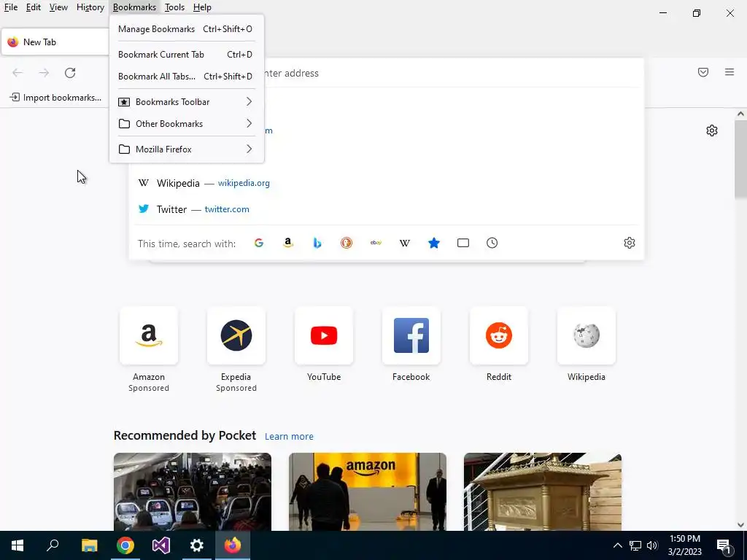Open Windows Start menu
Screen dimensions: 747x560
pos(18,545)
